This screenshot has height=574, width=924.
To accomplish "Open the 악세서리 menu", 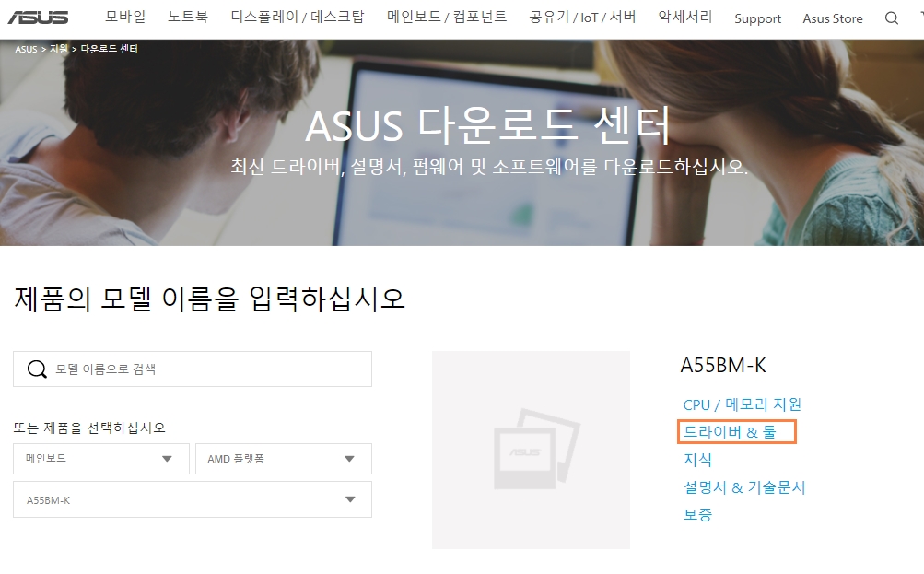I will point(685,18).
